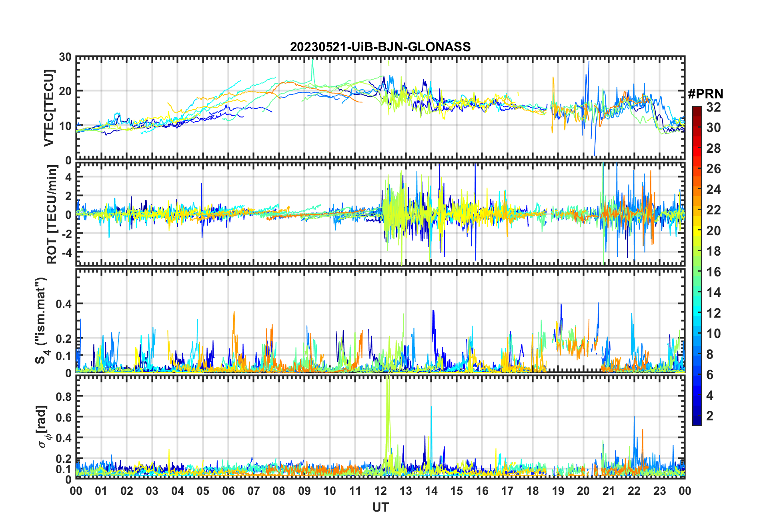
Task: Click the colorbar tick label 32
Action: pyautogui.click(x=713, y=107)
